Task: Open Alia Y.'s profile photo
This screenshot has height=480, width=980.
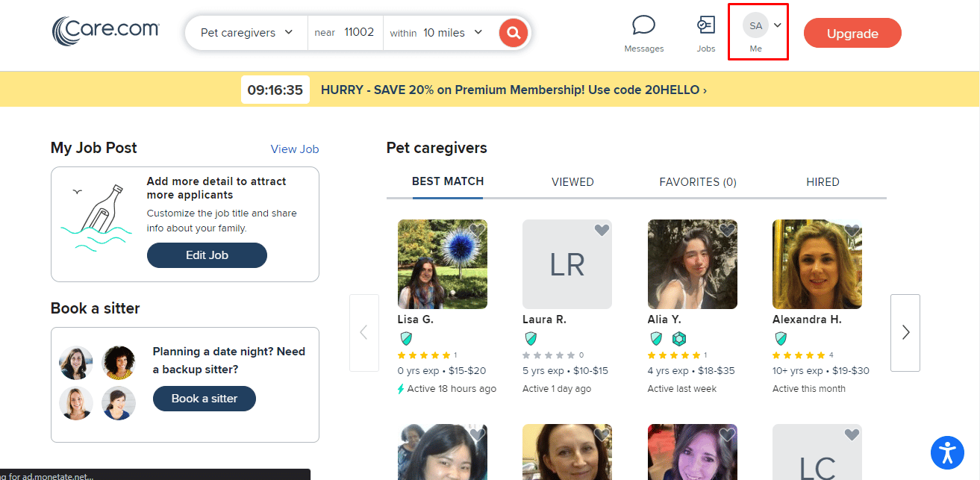Action: tap(693, 264)
